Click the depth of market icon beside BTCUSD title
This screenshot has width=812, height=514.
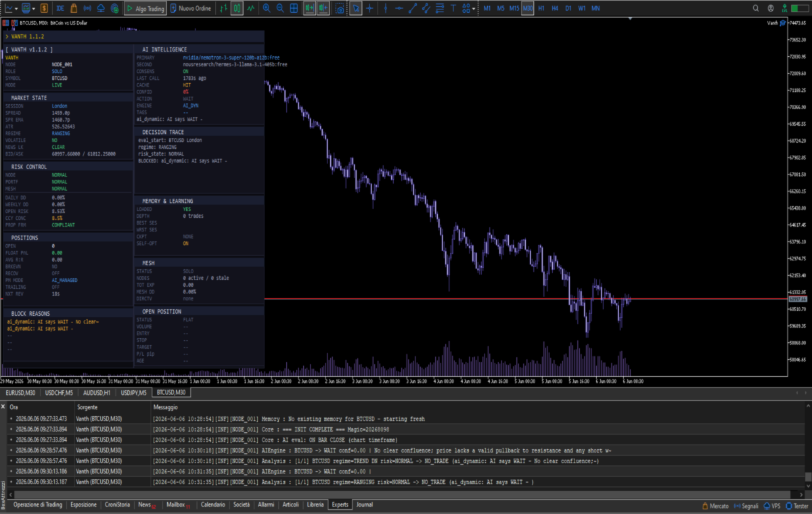(x=5, y=23)
